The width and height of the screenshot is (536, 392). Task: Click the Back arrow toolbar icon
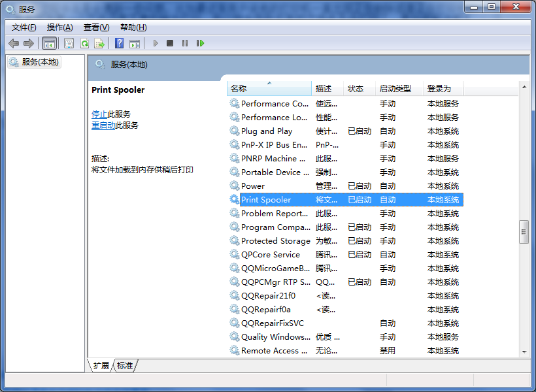(14, 43)
